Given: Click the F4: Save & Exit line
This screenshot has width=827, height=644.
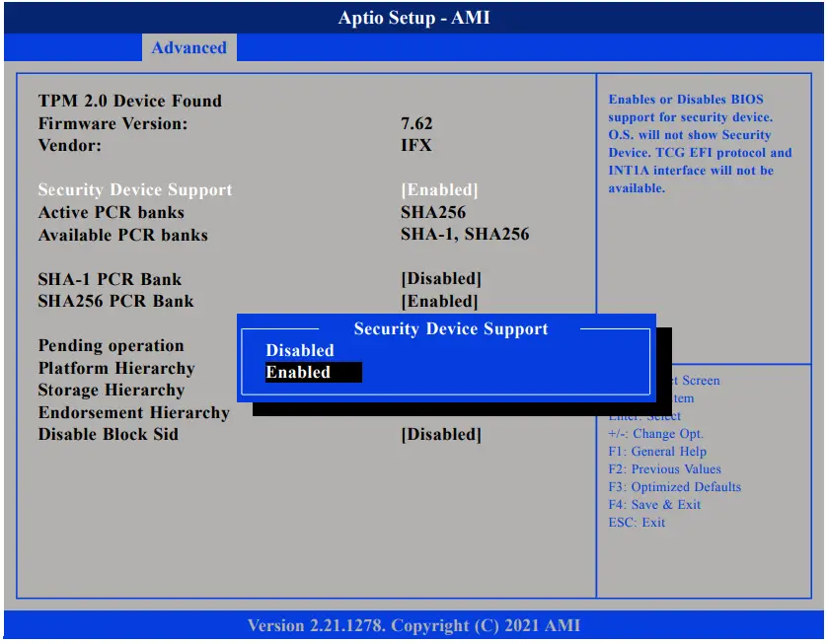Looking at the screenshot, I should (x=654, y=505).
